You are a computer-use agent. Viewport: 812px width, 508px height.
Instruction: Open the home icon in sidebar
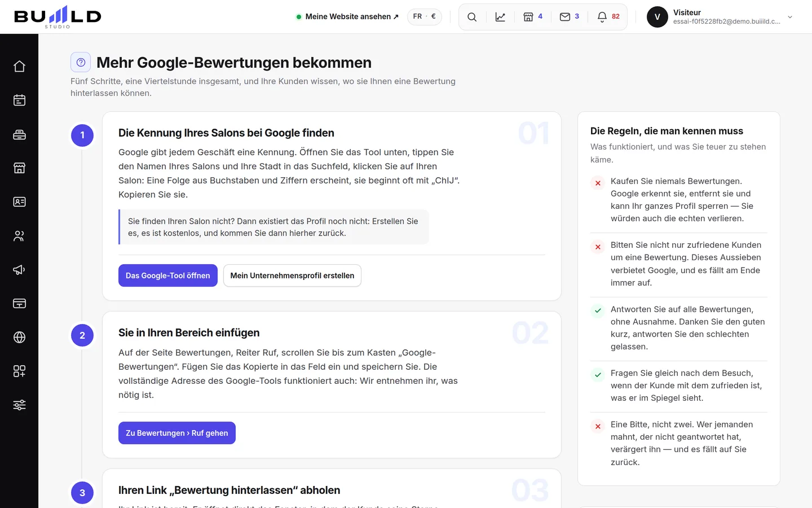point(19,67)
